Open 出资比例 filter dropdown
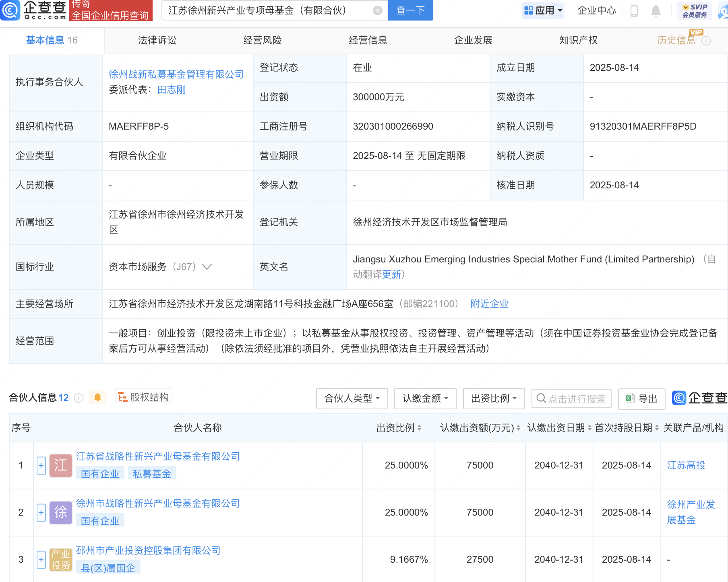728x582 pixels. pyautogui.click(x=494, y=398)
